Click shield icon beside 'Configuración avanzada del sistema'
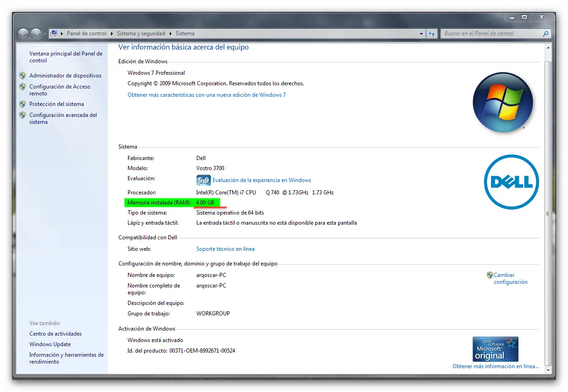This screenshot has height=392, width=568. point(22,115)
